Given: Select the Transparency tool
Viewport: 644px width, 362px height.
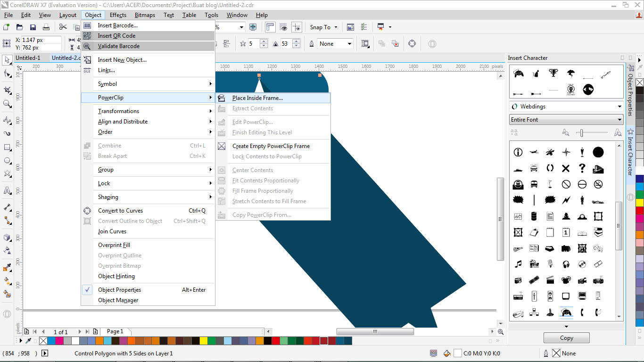Looking at the screenshot, I should 7,250.
